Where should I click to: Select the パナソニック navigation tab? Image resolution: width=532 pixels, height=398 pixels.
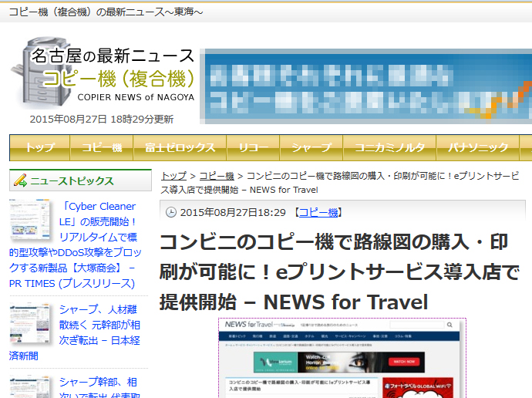click(x=478, y=147)
